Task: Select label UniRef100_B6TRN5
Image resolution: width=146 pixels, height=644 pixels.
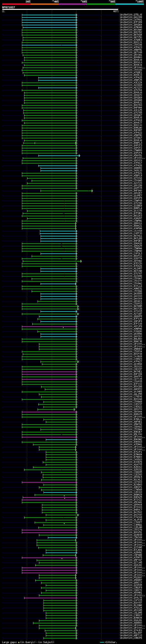Action: tap(131, 306)
